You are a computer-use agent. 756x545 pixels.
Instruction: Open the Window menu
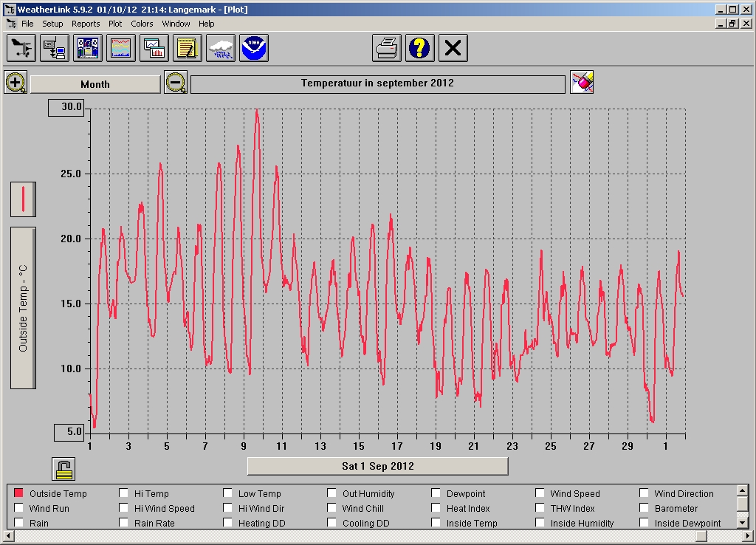(x=176, y=24)
